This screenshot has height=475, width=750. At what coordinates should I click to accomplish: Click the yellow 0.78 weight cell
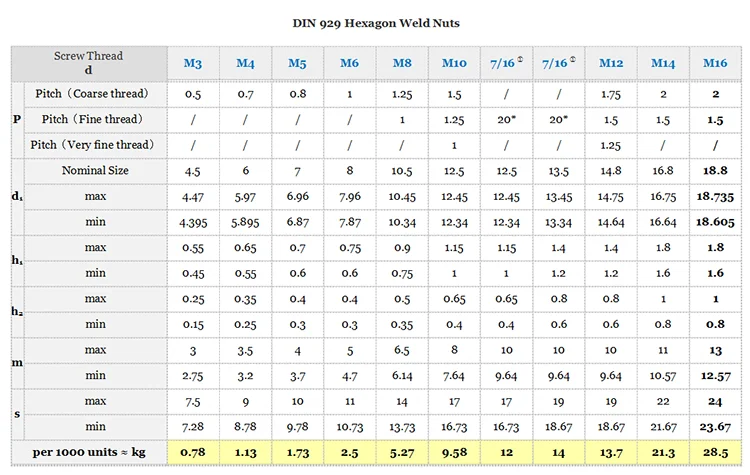pyautogui.click(x=193, y=453)
